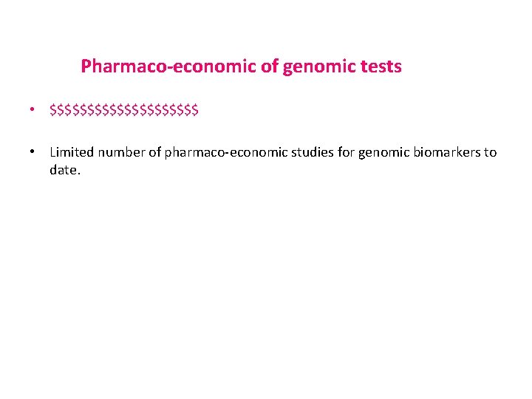Click the word "tests" in the title
Screen dimensions: 532x399
tap(379, 66)
